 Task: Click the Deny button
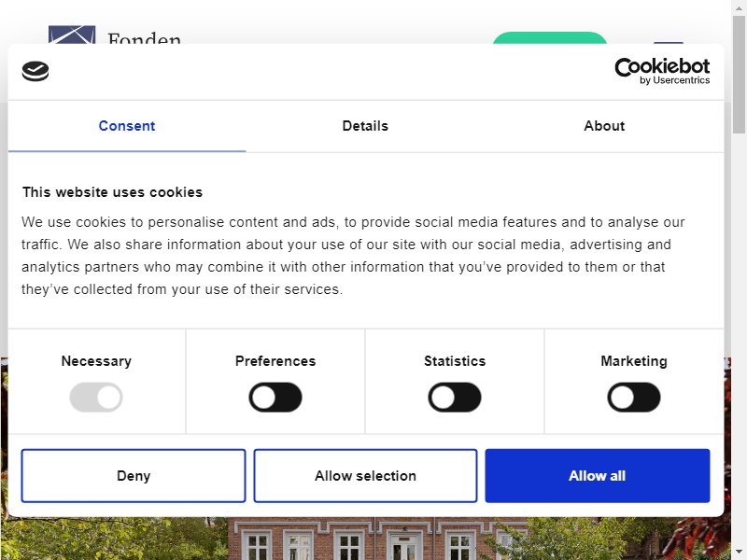[x=134, y=476]
